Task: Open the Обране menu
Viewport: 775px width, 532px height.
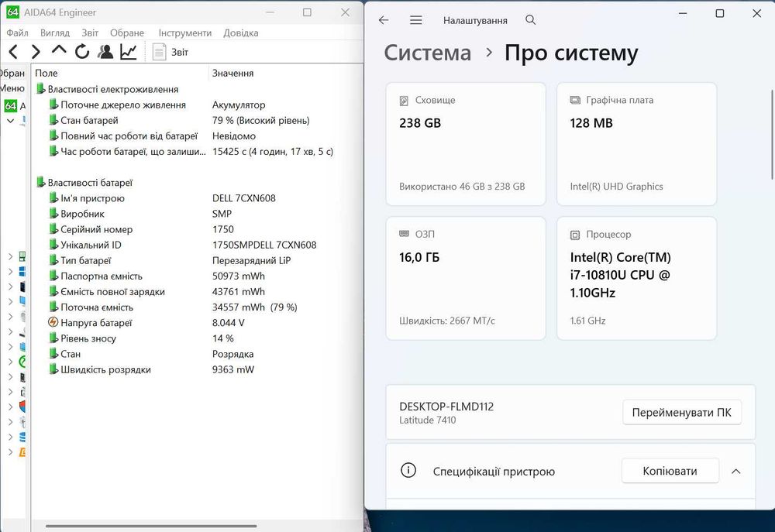Action: [x=127, y=33]
